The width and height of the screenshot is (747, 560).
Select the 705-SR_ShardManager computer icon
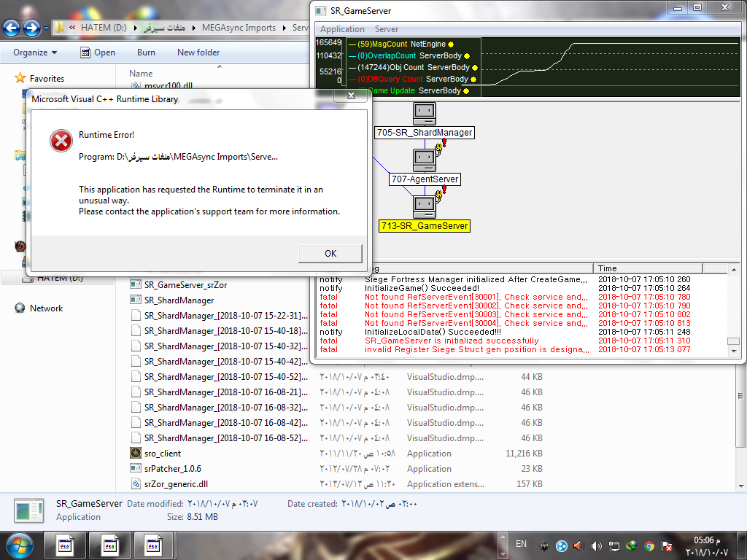(424, 114)
